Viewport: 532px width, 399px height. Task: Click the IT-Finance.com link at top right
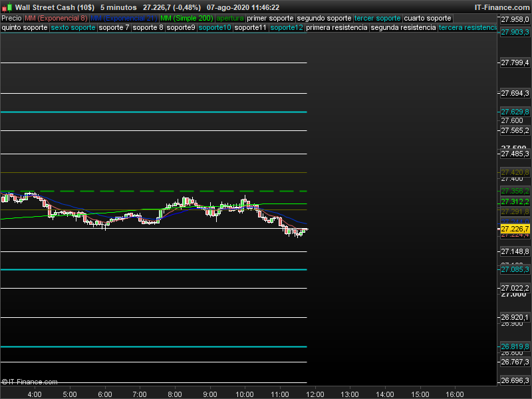(501, 7)
